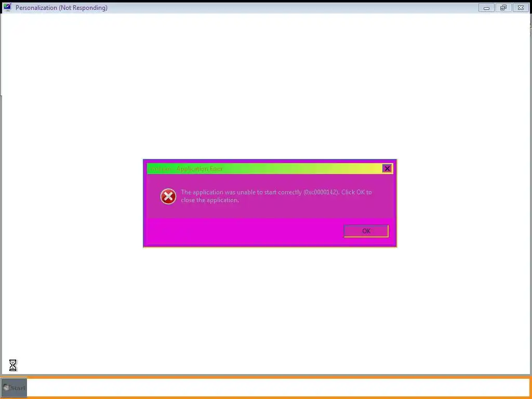
Task: Close the Application Error dialog with X
Action: coord(387,169)
